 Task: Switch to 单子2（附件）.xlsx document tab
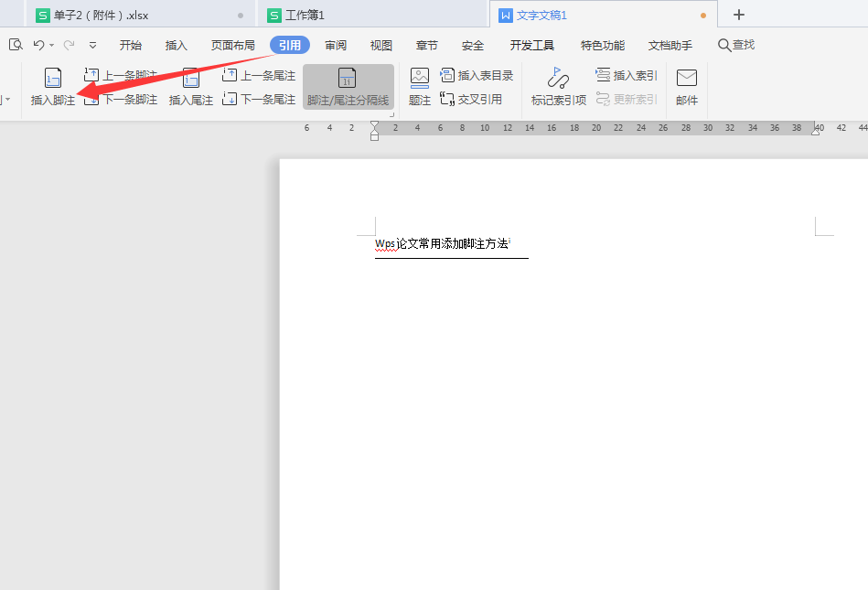coord(101,16)
